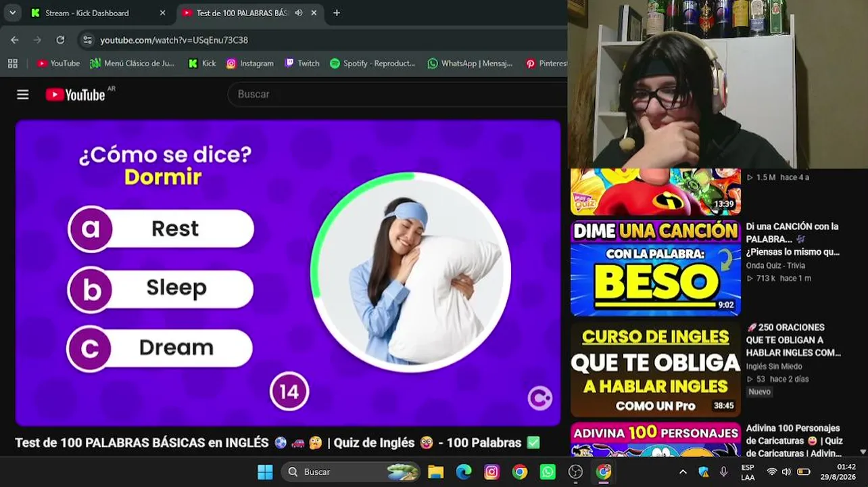Open the Instagram bookmark
868x487 pixels.
250,63
